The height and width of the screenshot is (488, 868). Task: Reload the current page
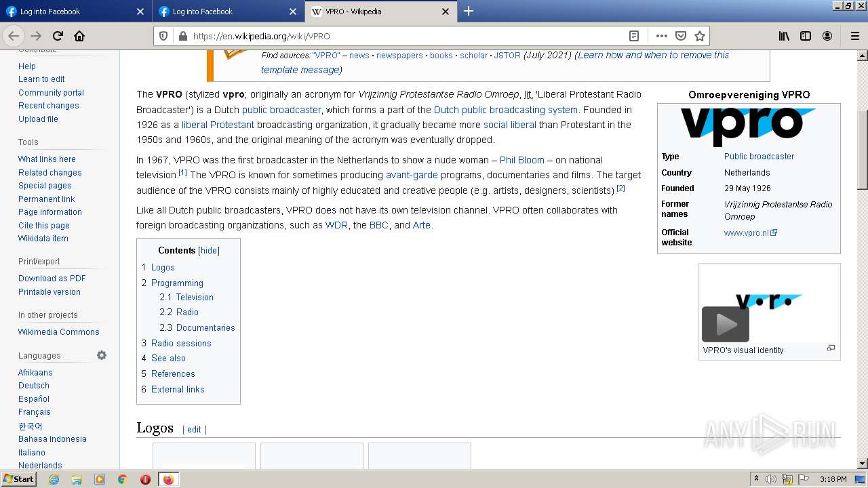click(58, 36)
